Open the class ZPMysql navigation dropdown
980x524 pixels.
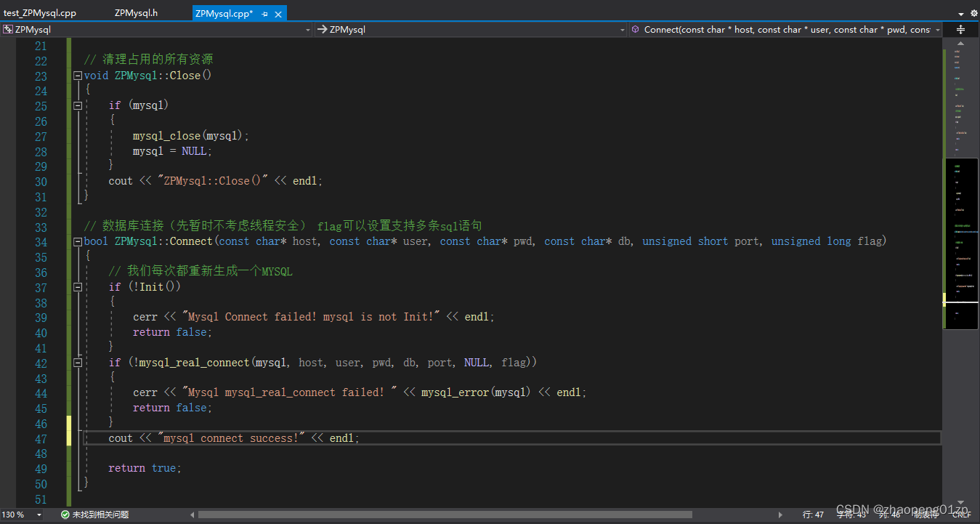(471, 30)
